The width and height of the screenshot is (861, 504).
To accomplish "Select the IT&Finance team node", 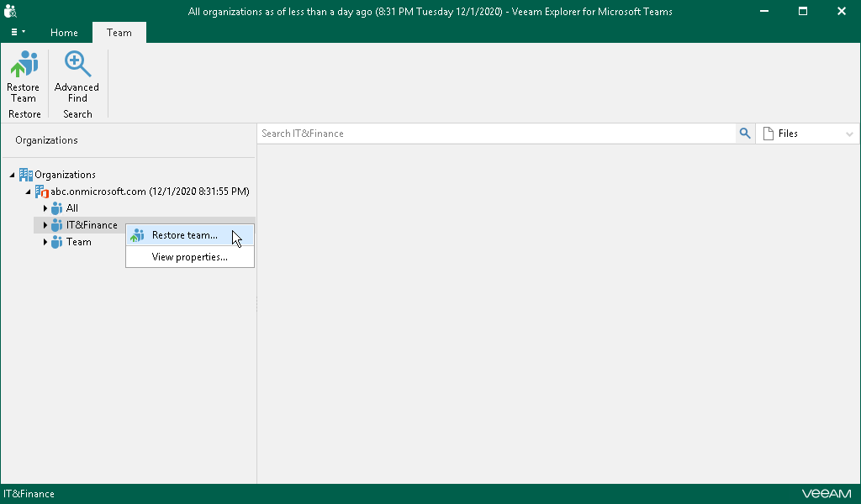I will pyautogui.click(x=90, y=224).
